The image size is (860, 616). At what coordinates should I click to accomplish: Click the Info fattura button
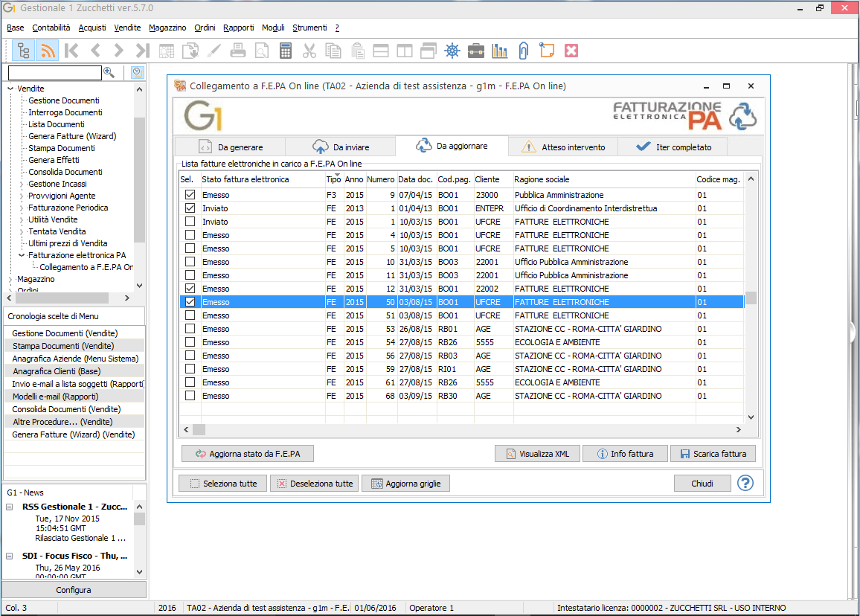tap(625, 454)
